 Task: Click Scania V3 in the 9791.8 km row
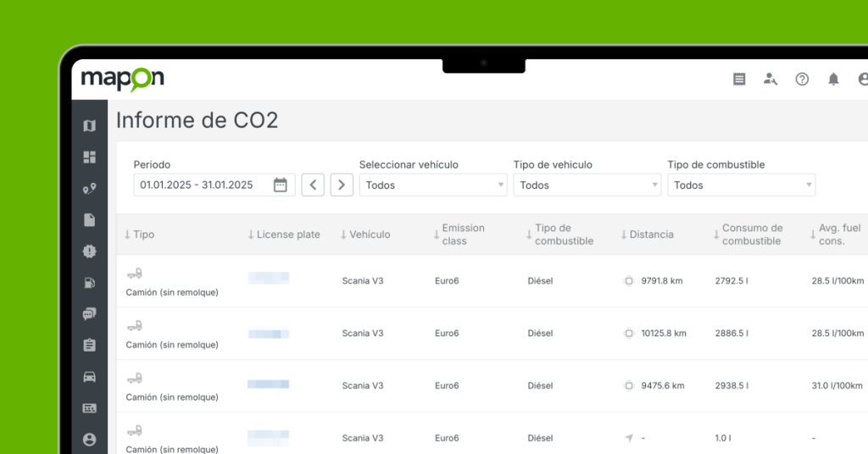(363, 281)
